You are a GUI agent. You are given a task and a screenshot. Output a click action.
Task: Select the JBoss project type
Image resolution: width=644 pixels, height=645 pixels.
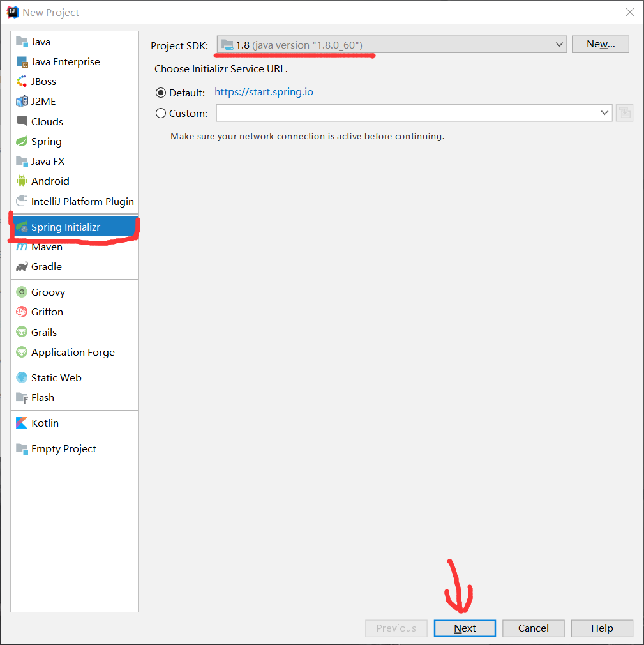pos(41,81)
